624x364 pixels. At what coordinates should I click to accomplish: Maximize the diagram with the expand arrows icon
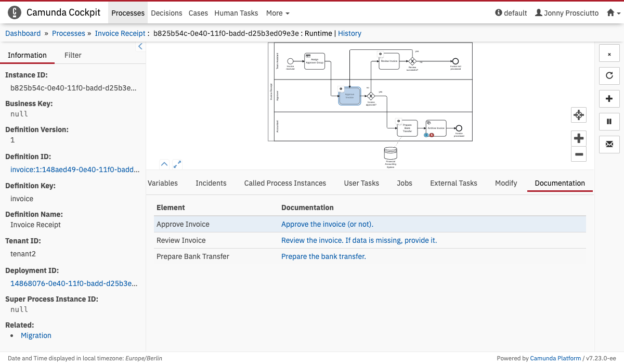point(177,164)
